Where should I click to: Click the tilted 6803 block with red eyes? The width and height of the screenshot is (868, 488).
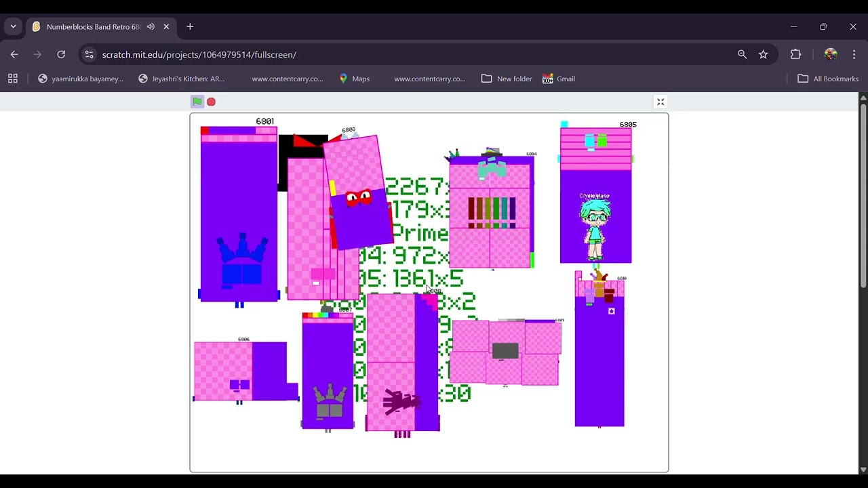coord(357,192)
